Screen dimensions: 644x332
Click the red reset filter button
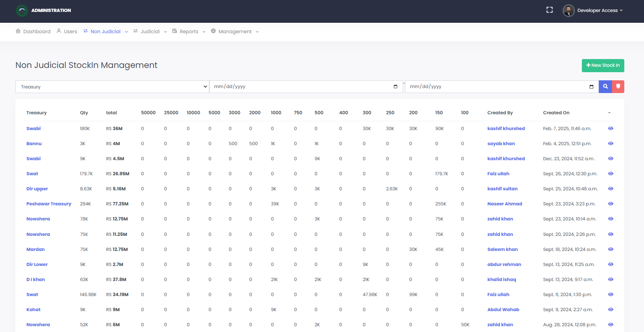[618, 86]
